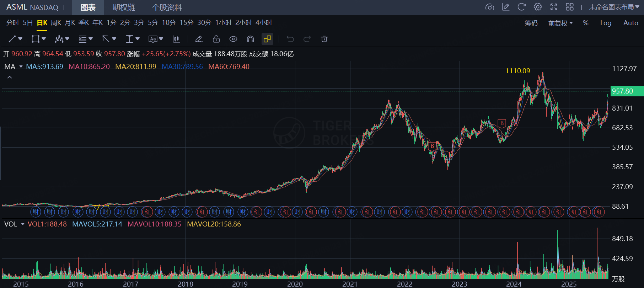Screen dimensions: 644x288
Task: Expand the 未命名图表布局 layout dropdown
Action: (x=614, y=7)
